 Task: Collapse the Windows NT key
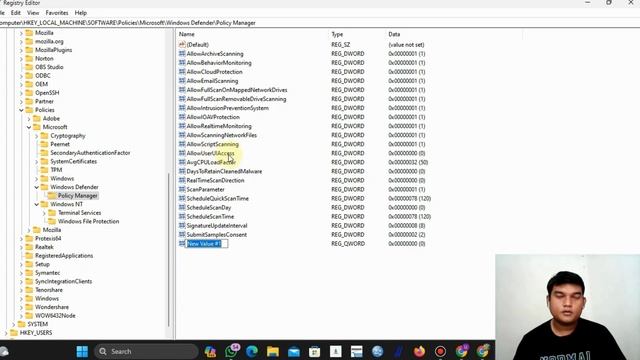(x=37, y=204)
